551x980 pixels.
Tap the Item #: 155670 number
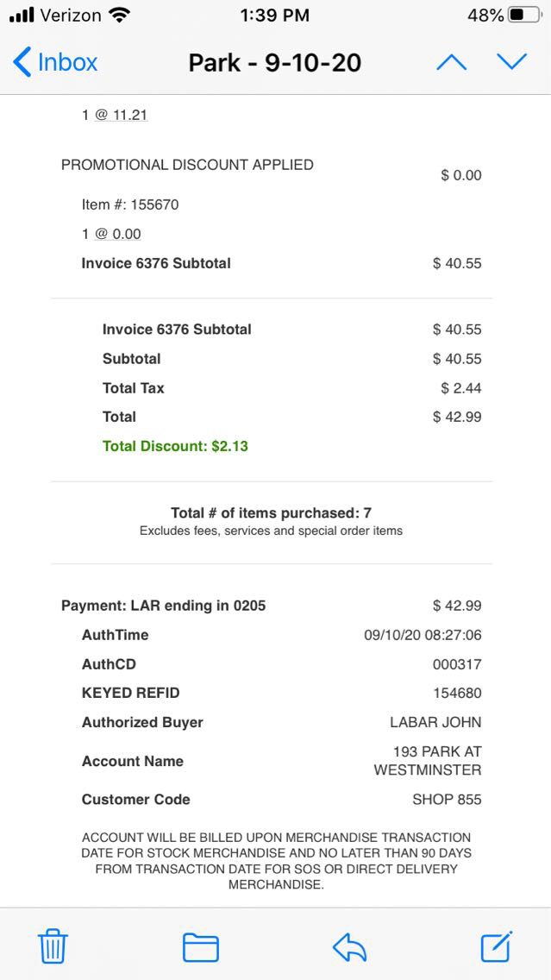click(x=154, y=204)
